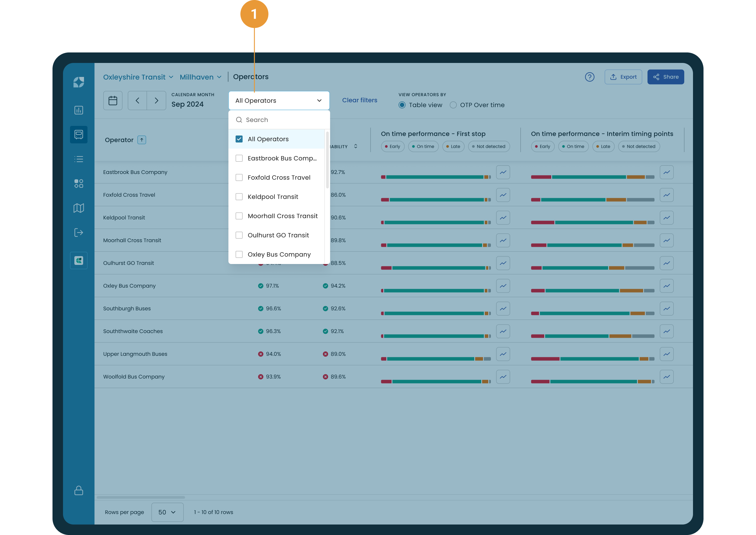
Task: Click the Clear filters link
Action: click(359, 100)
